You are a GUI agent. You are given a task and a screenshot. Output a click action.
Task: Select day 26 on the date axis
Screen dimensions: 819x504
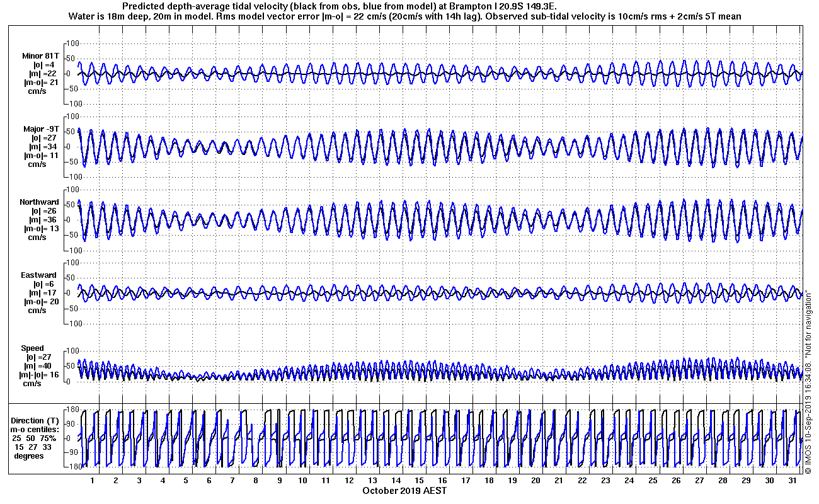point(676,481)
